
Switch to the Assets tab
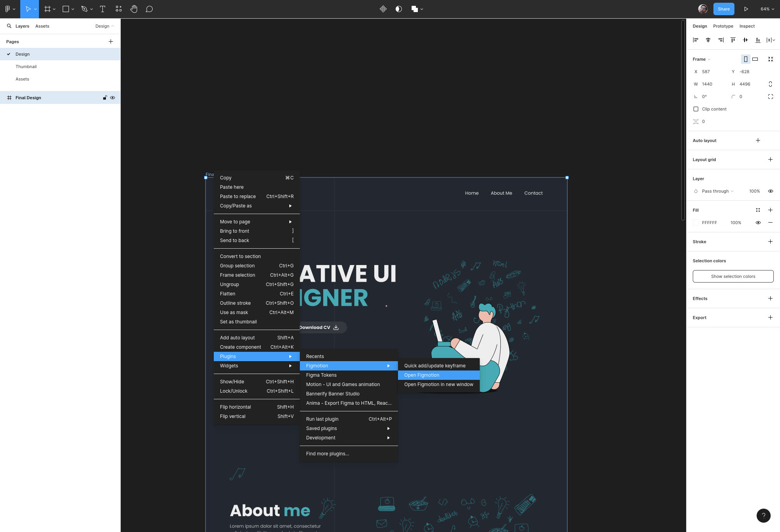point(42,26)
